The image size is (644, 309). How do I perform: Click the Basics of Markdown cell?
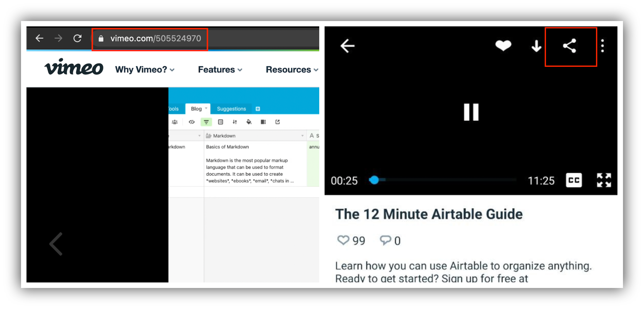point(255,164)
